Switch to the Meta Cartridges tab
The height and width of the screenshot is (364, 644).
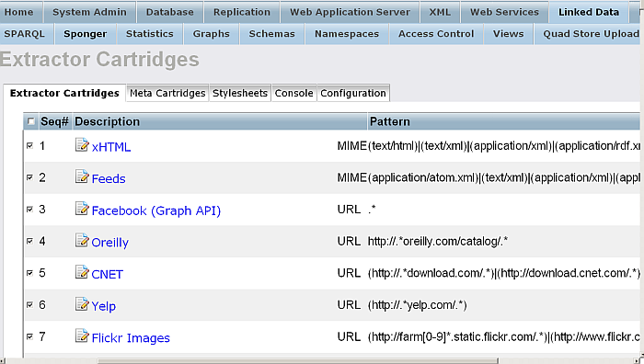coord(167,93)
